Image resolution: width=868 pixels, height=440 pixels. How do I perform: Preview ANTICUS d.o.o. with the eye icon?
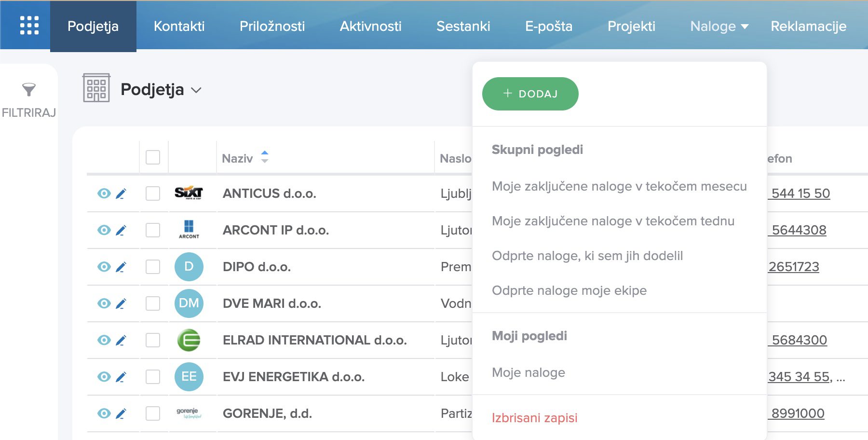click(103, 193)
